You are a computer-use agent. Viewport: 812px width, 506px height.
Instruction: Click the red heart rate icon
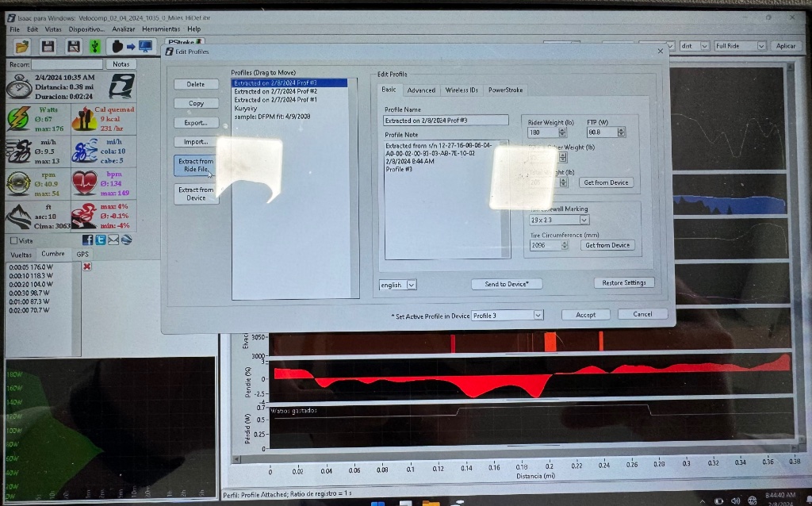pyautogui.click(x=84, y=183)
